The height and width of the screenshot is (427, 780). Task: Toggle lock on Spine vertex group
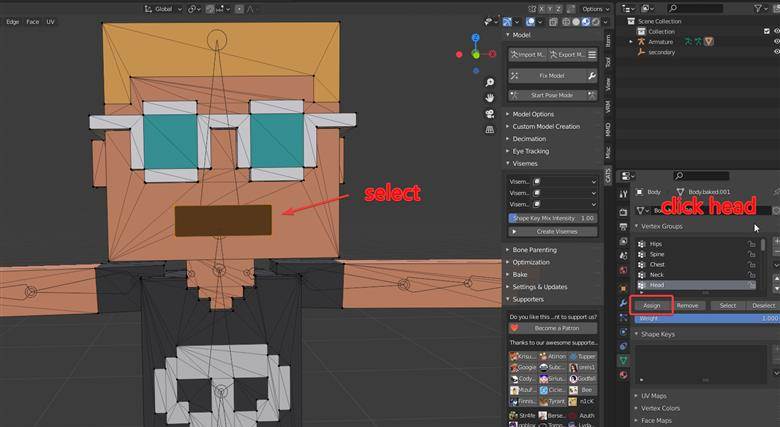tap(751, 254)
